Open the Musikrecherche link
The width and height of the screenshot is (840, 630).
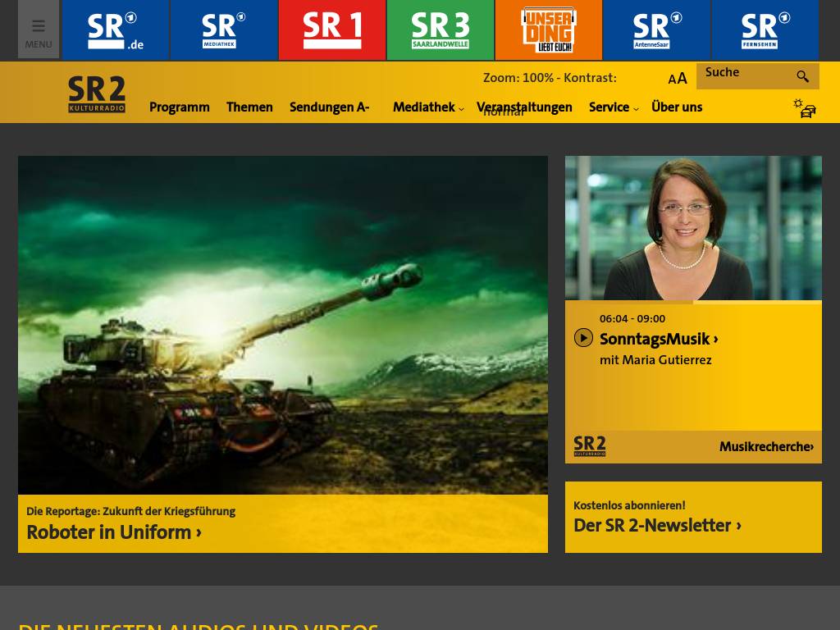765,447
